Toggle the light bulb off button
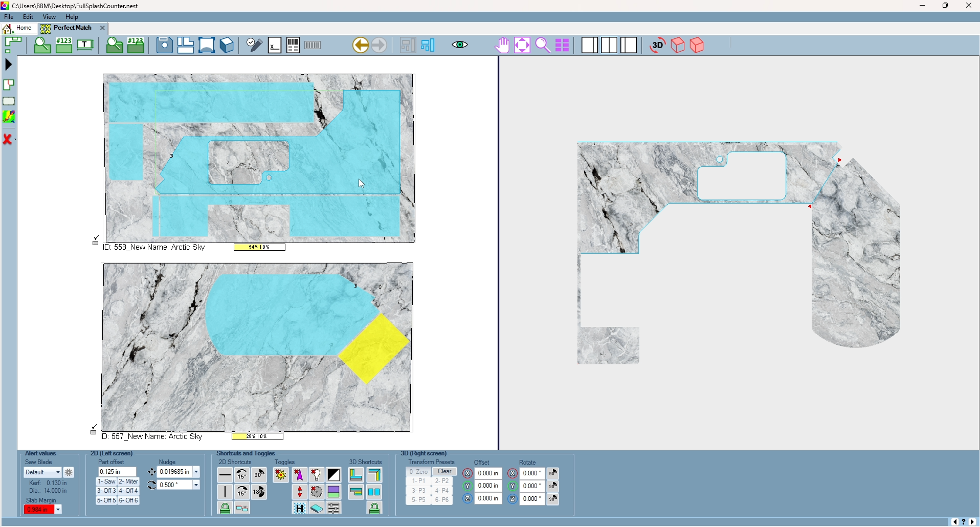This screenshot has height=527, width=980. tap(317, 476)
